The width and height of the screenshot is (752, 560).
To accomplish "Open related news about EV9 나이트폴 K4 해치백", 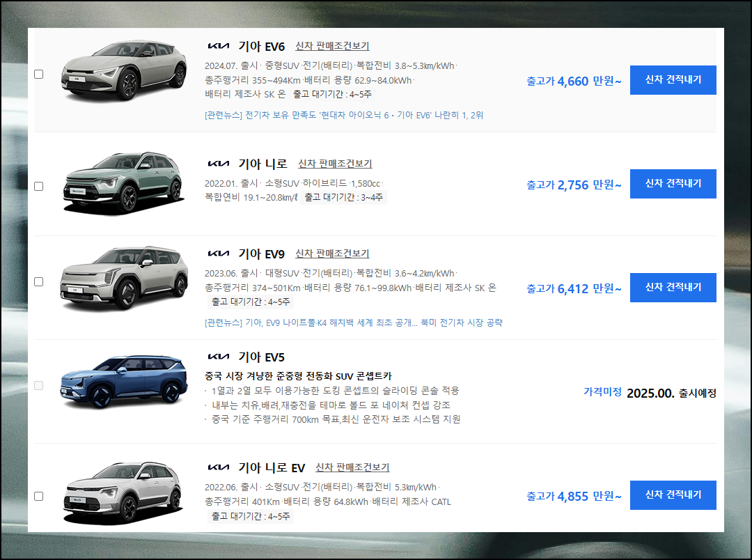I will click(x=354, y=322).
